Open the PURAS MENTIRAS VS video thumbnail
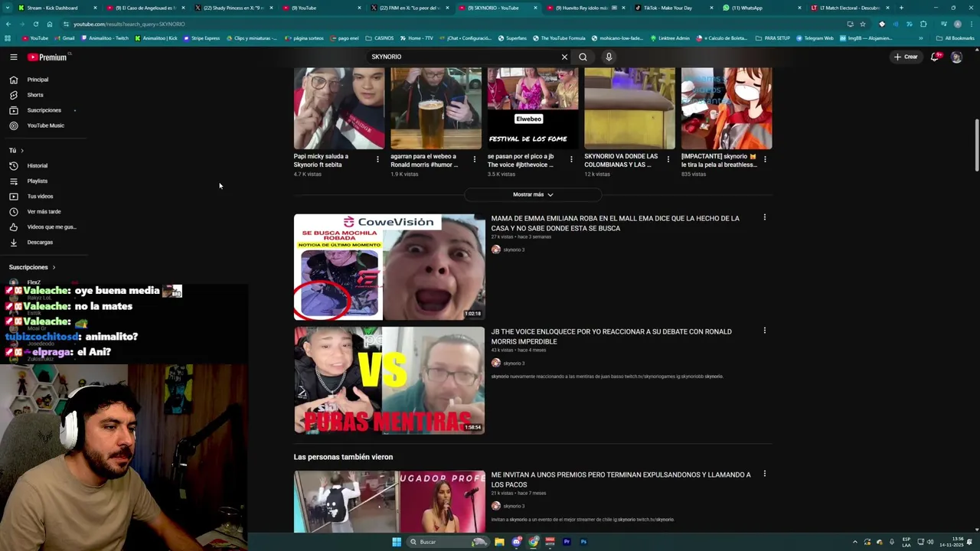The height and width of the screenshot is (551, 980). [x=389, y=380]
